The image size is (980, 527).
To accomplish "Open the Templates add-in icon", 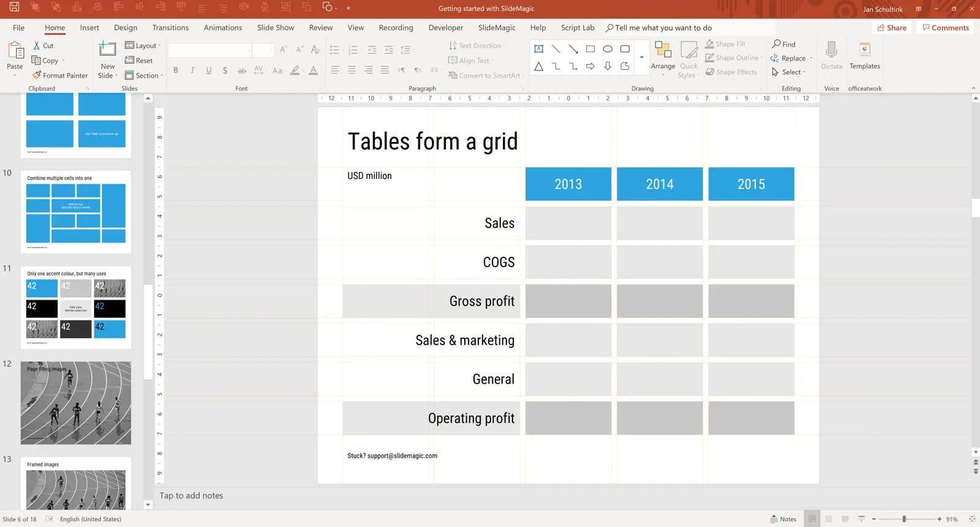I will tap(865, 50).
